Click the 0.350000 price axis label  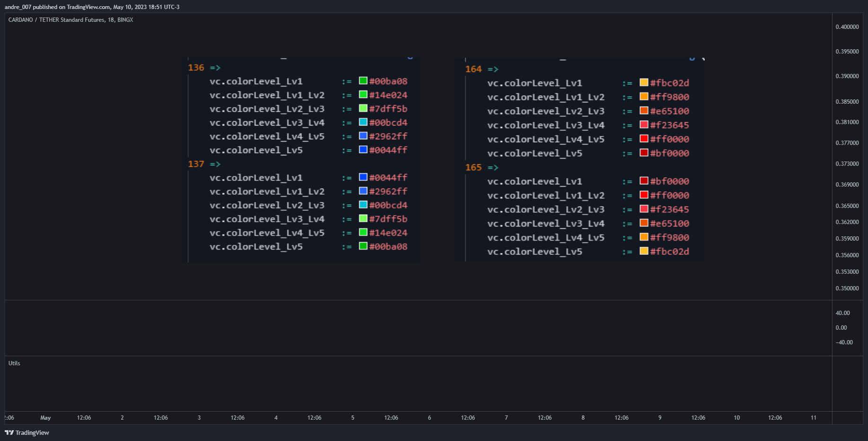[847, 288]
